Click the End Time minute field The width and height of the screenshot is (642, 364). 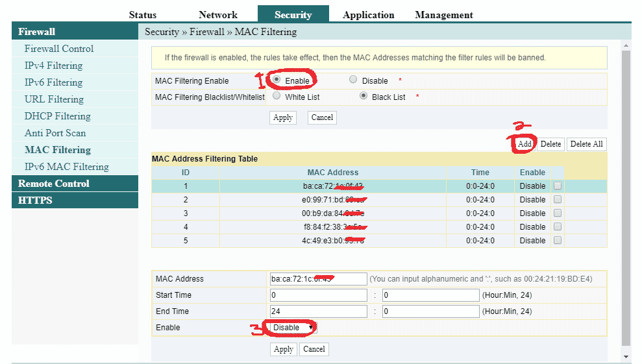pos(431,311)
